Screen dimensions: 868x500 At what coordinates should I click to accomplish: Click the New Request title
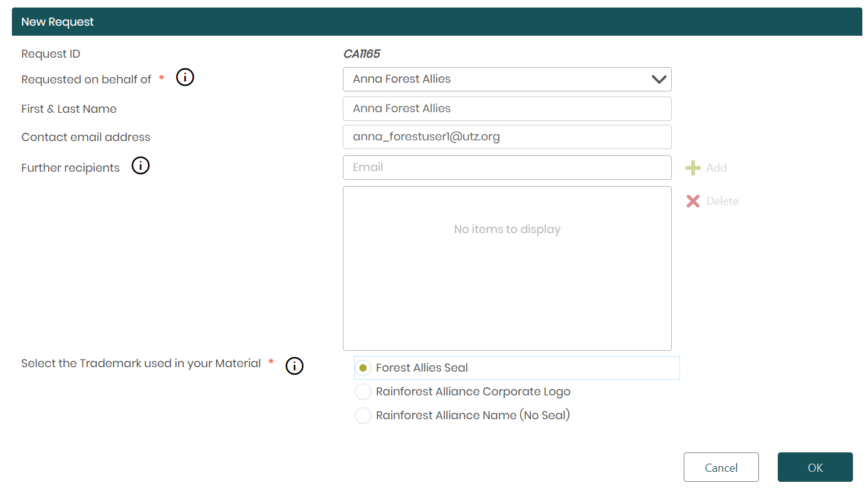pyautogui.click(x=58, y=22)
